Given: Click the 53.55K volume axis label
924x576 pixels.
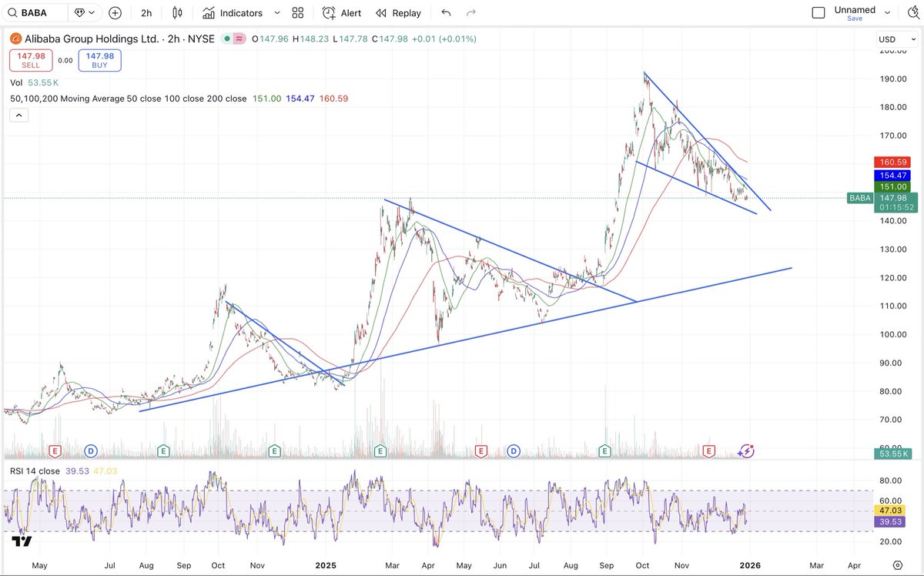Looking at the screenshot, I should point(894,454).
